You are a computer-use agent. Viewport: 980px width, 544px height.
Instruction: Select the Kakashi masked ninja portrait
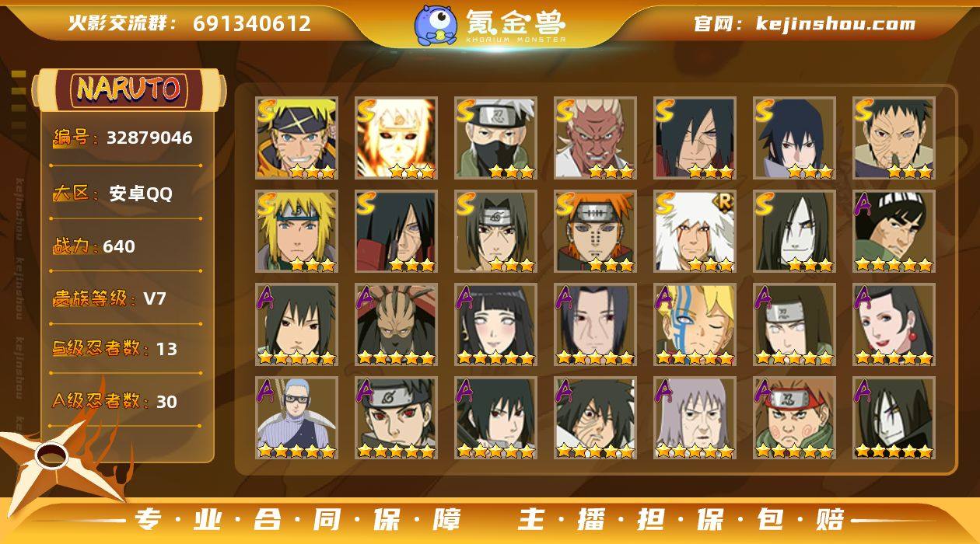496,138
